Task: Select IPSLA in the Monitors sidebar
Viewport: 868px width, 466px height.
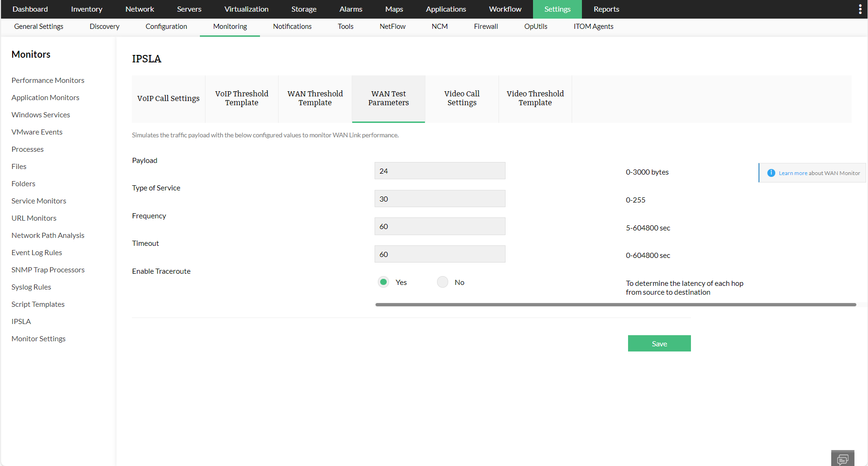Action: coord(21,321)
